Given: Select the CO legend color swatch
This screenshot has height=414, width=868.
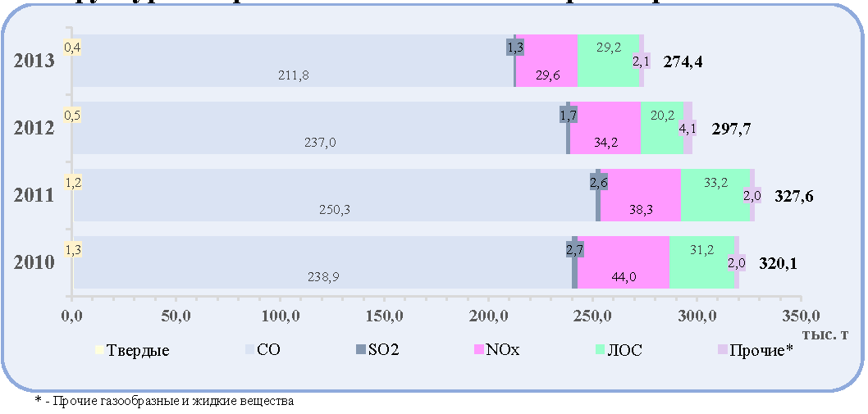Looking at the screenshot, I should coord(249,350).
